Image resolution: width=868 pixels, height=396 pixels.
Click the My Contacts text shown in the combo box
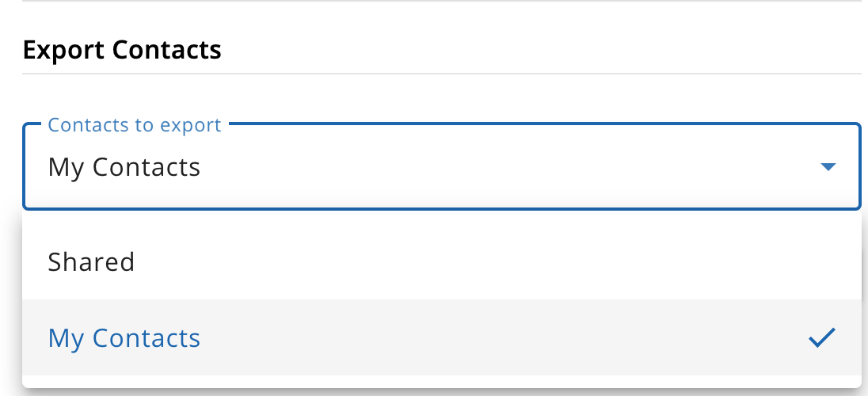[x=124, y=167]
